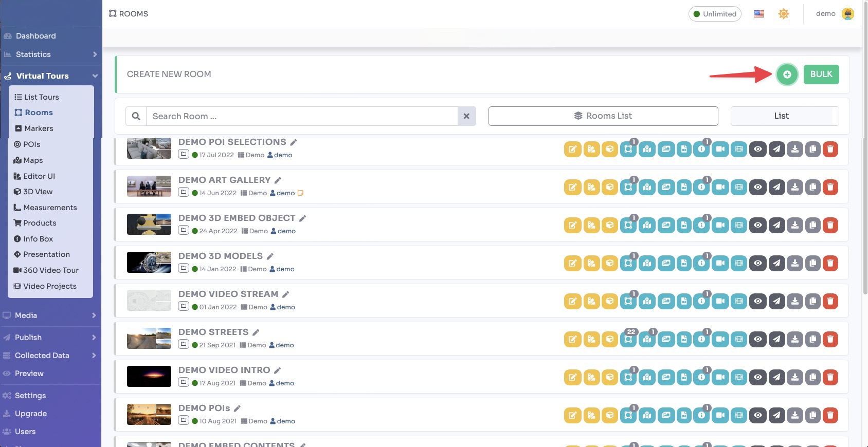Expand the Media sidebar section
The width and height of the screenshot is (868, 447).
point(50,315)
